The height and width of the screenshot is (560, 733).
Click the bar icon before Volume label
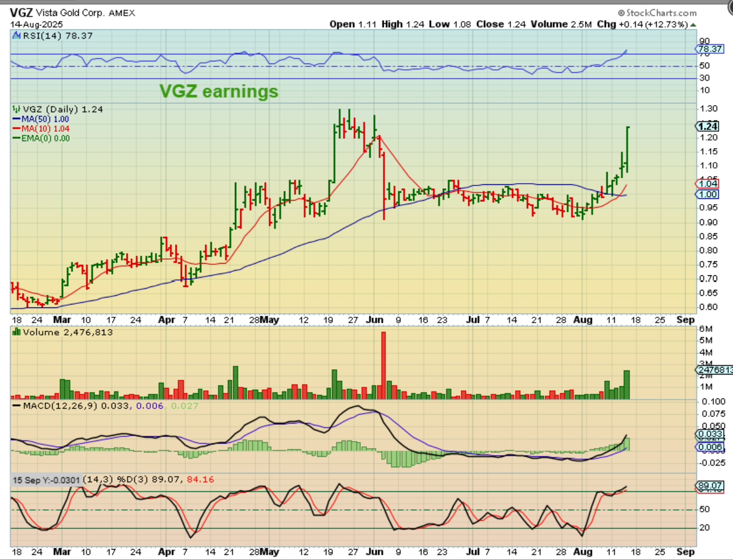pos(17,332)
